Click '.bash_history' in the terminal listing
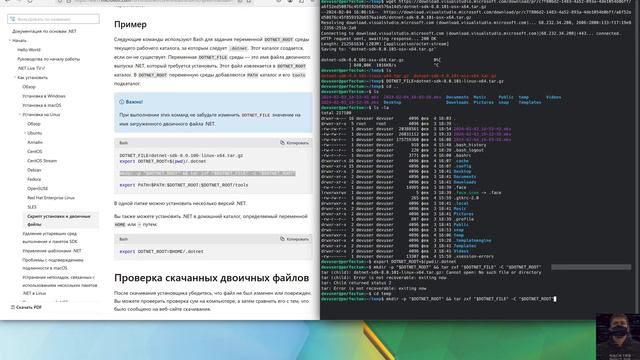Image resolution: width=640 pixels, height=360 pixels. pyautogui.click(x=470, y=145)
